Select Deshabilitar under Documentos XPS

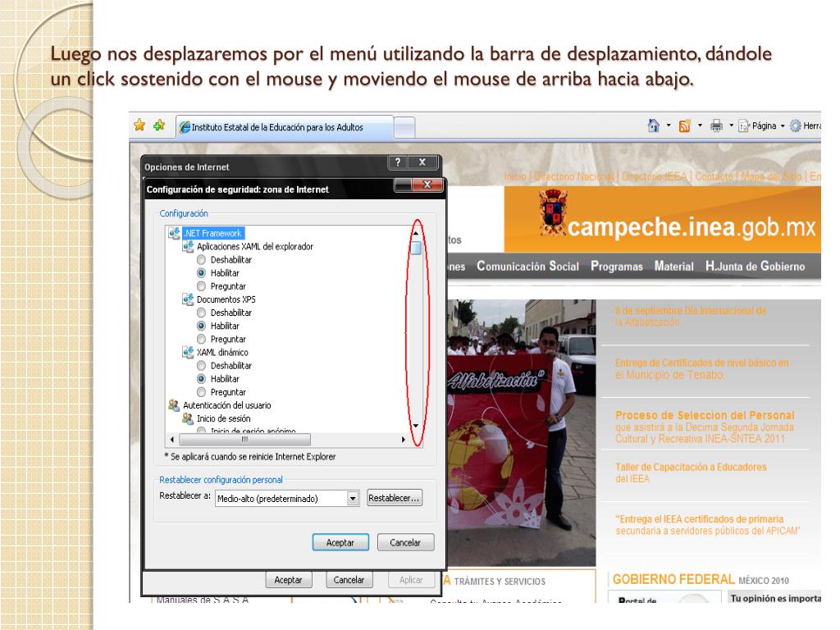(202, 313)
